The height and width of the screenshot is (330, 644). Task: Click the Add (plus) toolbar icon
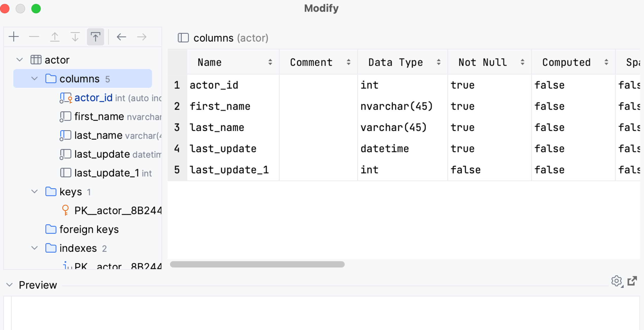pos(14,37)
